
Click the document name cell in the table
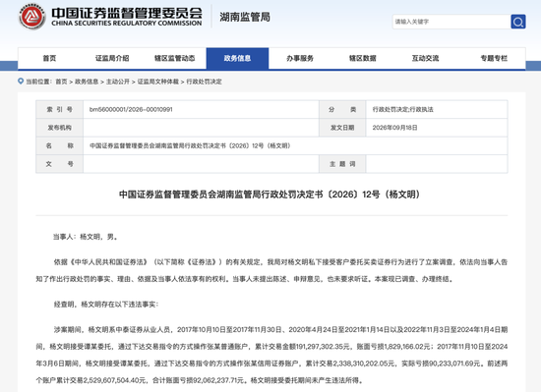click(x=295, y=145)
